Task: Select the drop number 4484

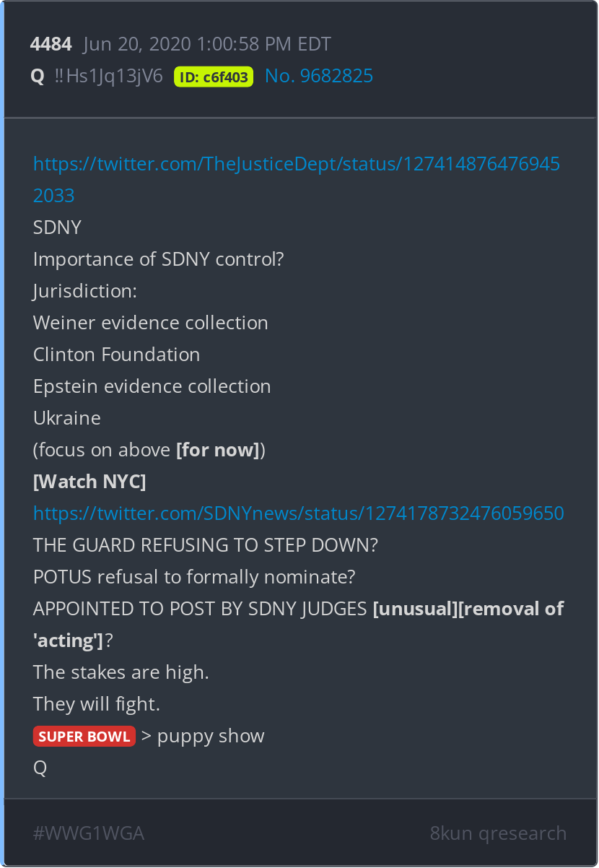Action: 51,44
